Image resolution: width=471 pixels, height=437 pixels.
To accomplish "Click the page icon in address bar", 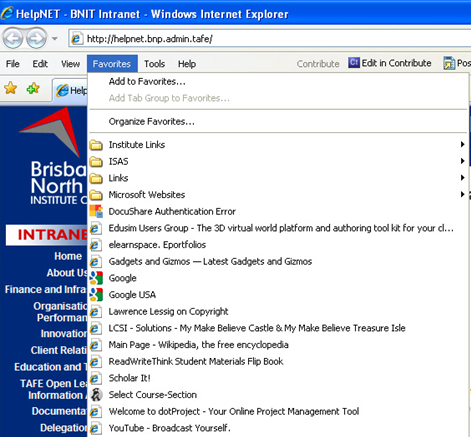I will coord(77,39).
